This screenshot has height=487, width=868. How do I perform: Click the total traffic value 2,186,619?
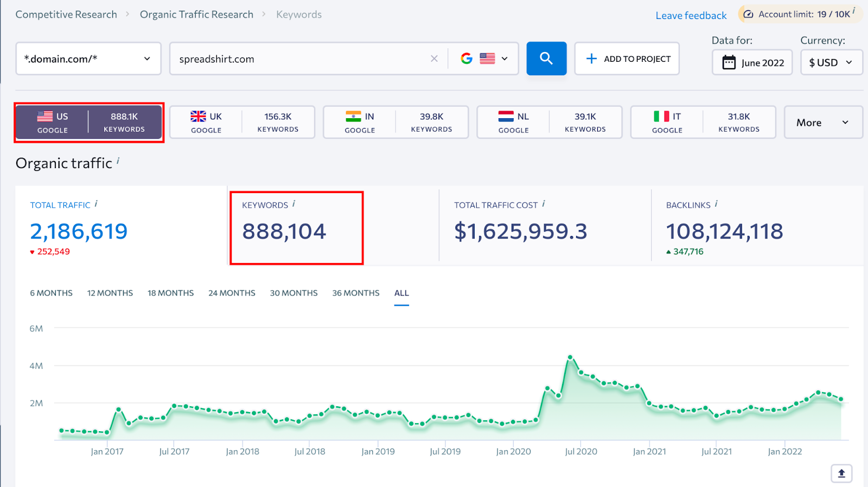79,232
